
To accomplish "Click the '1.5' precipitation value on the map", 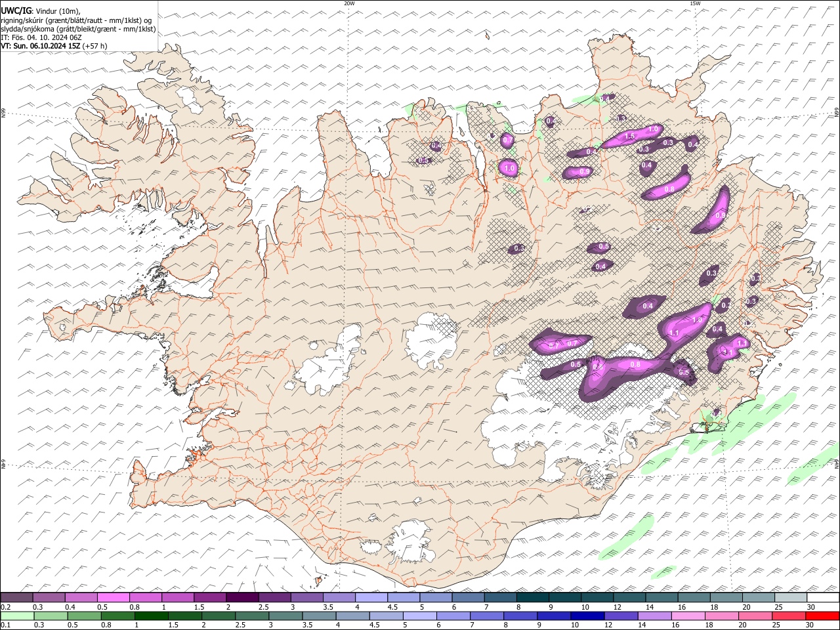I will click(629, 136).
